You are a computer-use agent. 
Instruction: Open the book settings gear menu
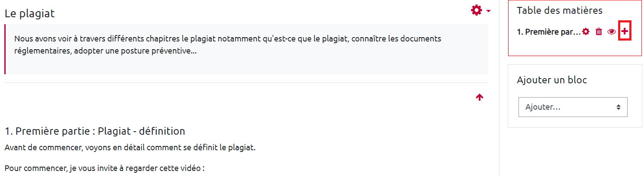click(x=476, y=10)
